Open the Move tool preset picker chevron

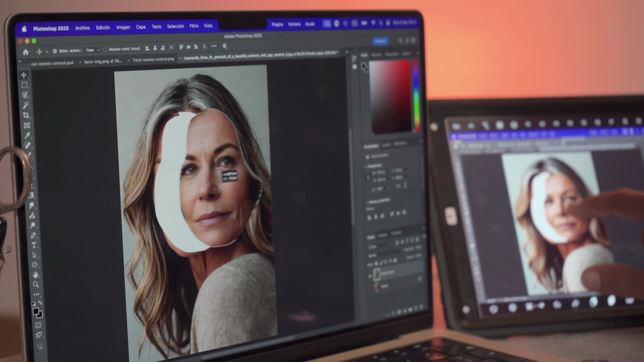(x=47, y=52)
